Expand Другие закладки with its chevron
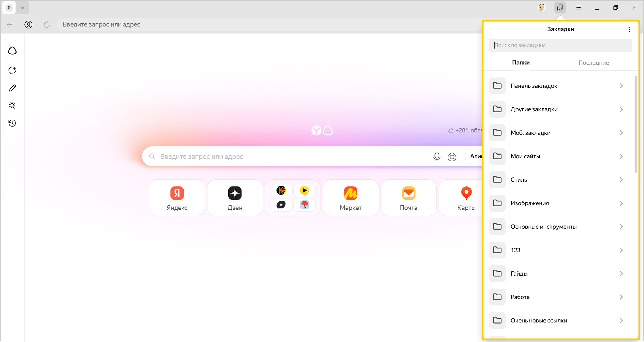 click(x=621, y=109)
